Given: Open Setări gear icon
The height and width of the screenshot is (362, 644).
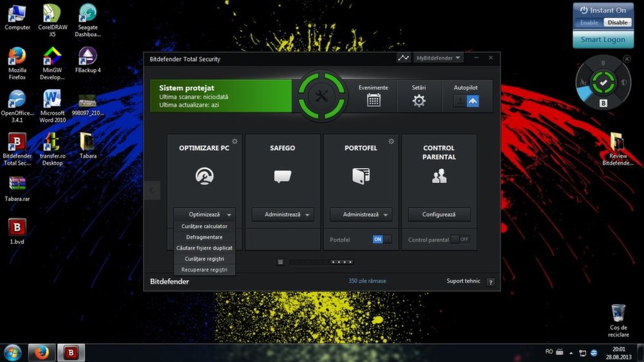Looking at the screenshot, I should tap(419, 100).
